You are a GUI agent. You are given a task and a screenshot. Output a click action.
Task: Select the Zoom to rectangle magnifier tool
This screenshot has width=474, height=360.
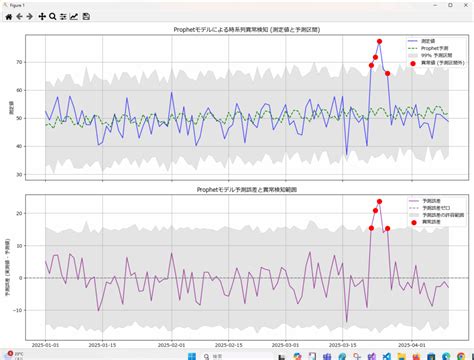52,17
